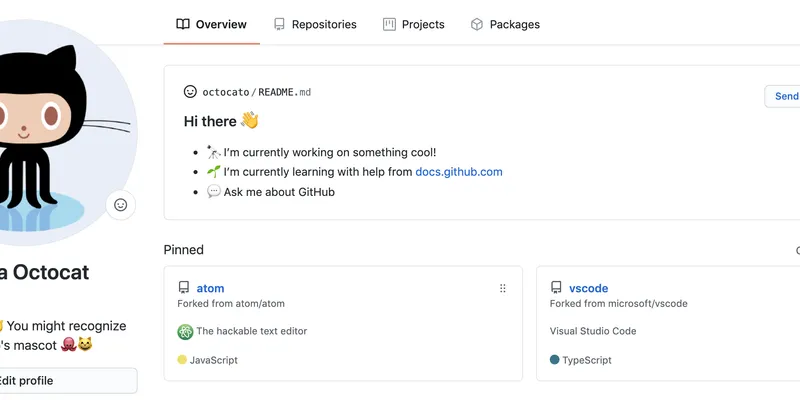
Task: Click the atom emoji logo in description
Action: coord(185,332)
